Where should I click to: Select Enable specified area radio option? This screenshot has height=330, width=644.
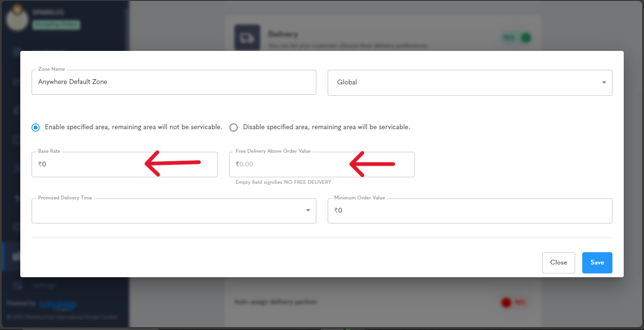point(36,127)
